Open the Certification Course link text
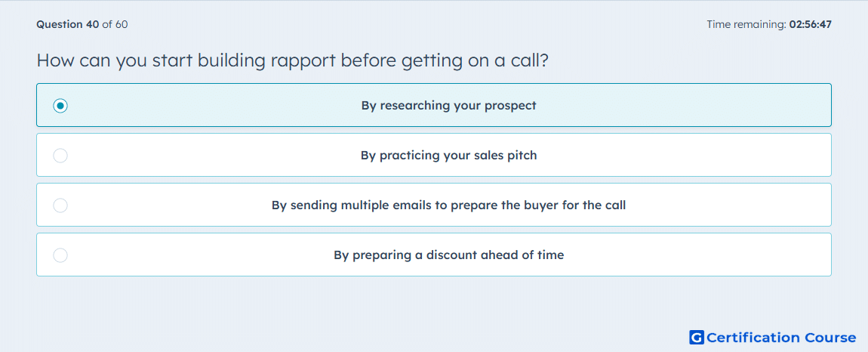This screenshot has height=352, width=868. [x=781, y=338]
